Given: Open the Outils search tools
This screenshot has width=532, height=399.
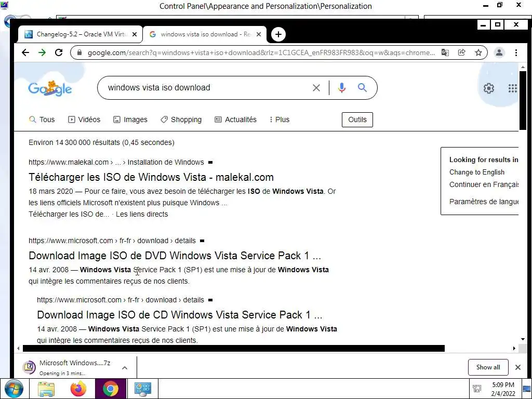Looking at the screenshot, I should click(357, 120).
